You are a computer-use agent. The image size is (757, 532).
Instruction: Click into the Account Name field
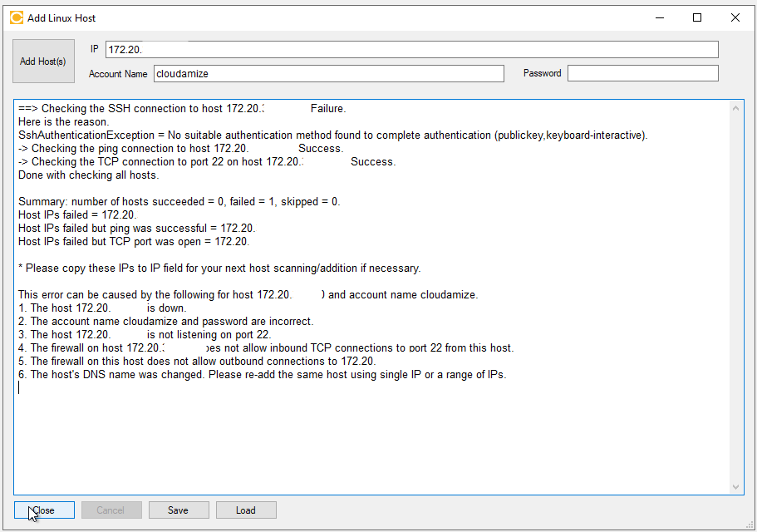tap(328, 74)
